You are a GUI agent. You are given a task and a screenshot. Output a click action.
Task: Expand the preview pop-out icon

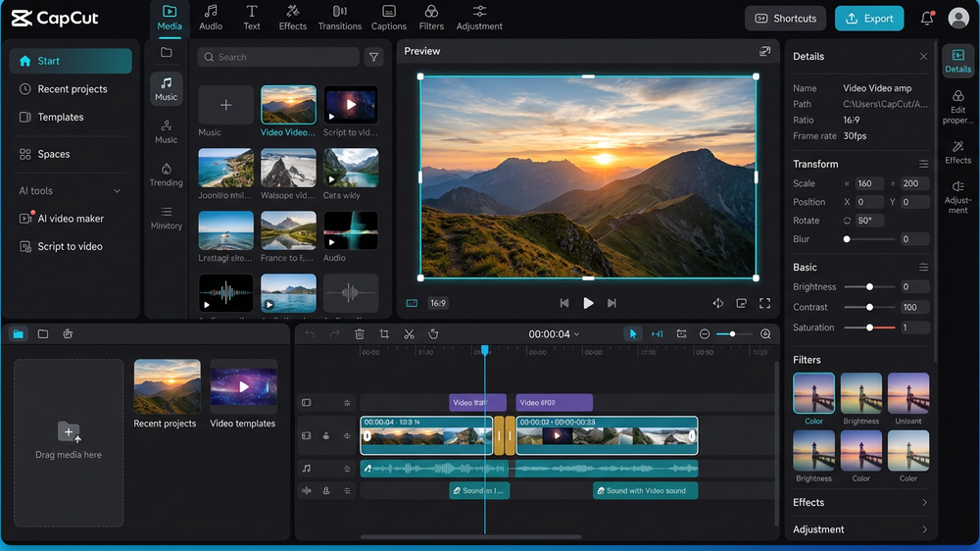click(x=764, y=51)
